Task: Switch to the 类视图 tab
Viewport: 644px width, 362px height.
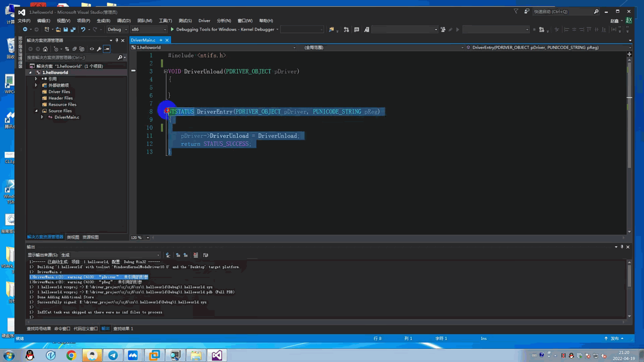Action: [73, 237]
